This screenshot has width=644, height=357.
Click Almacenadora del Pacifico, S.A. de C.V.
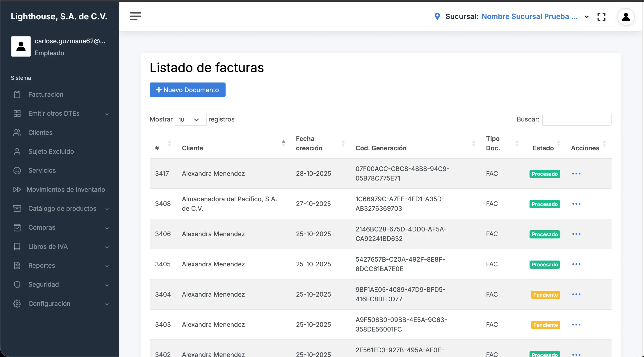(x=229, y=204)
